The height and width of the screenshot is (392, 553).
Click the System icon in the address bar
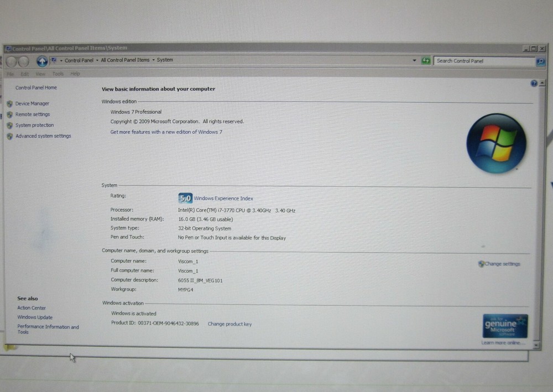tap(54, 60)
